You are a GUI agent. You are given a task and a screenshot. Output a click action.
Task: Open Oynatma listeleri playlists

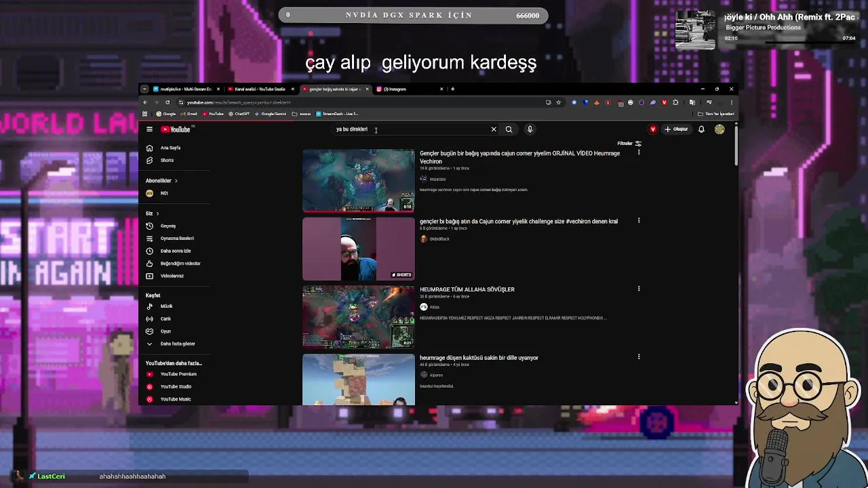coord(176,239)
